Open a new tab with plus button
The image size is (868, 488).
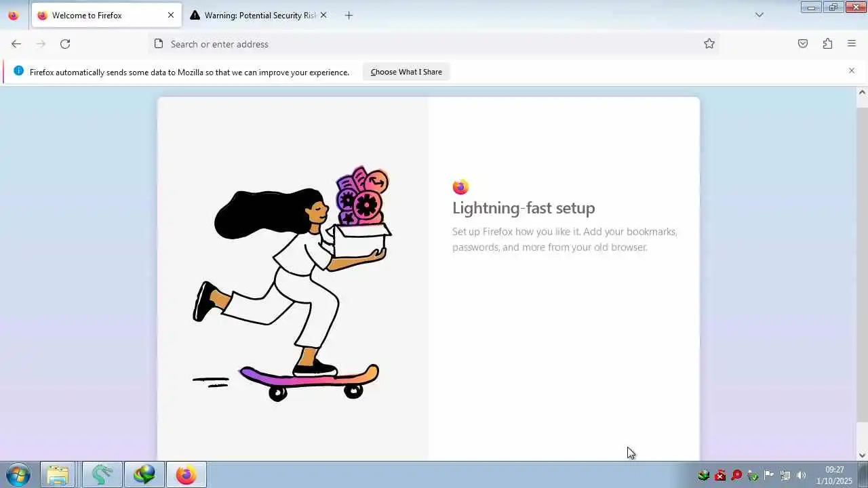click(x=349, y=15)
